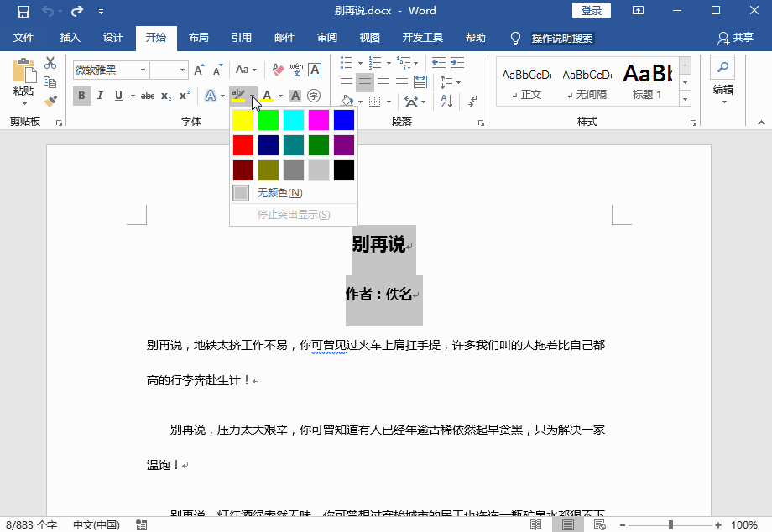Open the font name dropdown
Viewport: 772px width, 532px height.
pos(143,70)
